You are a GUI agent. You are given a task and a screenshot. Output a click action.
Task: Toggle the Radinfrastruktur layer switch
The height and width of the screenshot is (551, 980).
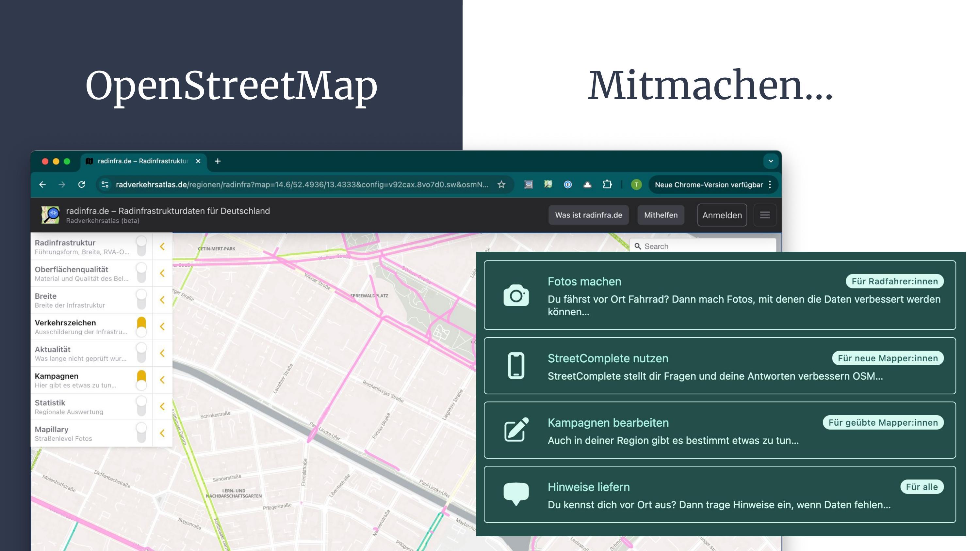[141, 246]
